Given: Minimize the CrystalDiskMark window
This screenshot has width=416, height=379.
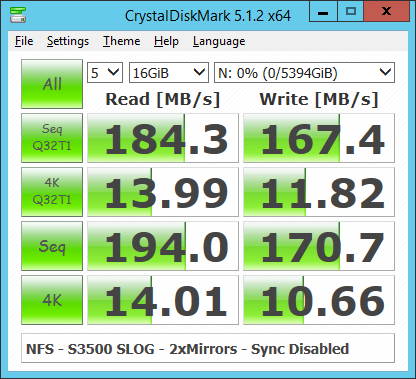Looking at the screenshot, I should pyautogui.click(x=323, y=12).
